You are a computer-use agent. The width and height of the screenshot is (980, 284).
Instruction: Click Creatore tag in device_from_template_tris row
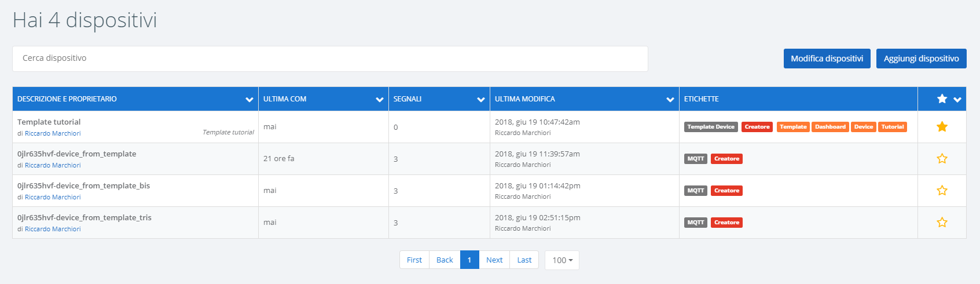(726, 223)
